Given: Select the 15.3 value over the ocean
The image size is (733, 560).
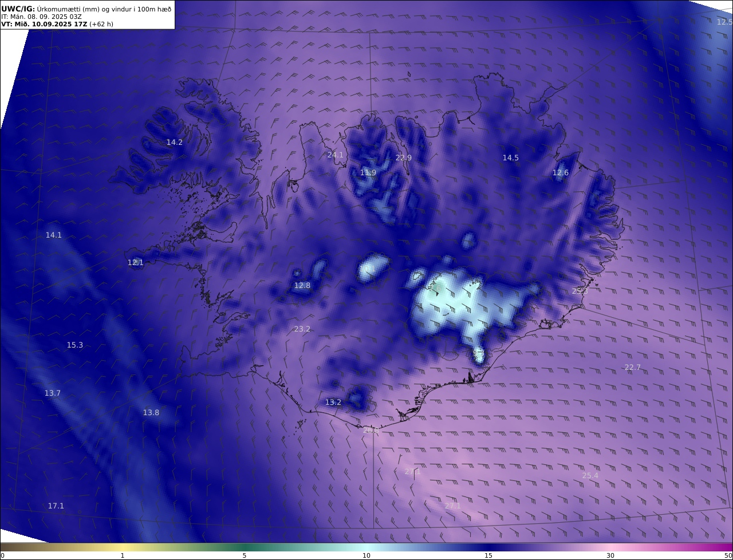Looking at the screenshot, I should [x=75, y=345].
